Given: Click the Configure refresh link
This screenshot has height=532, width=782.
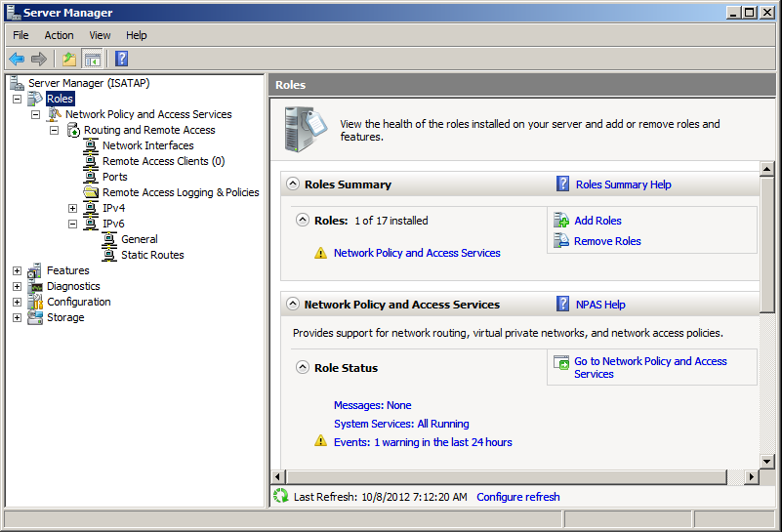Looking at the screenshot, I should [x=518, y=497].
